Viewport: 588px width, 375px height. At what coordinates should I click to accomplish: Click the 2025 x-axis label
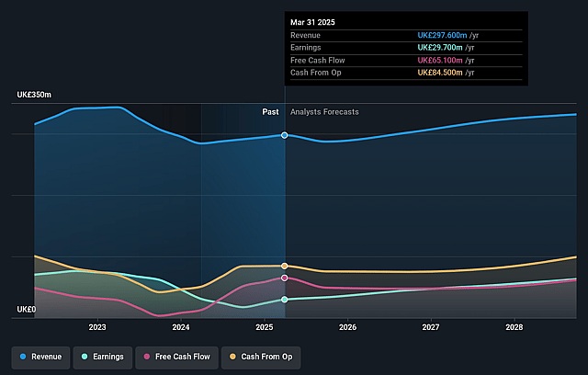coord(265,327)
